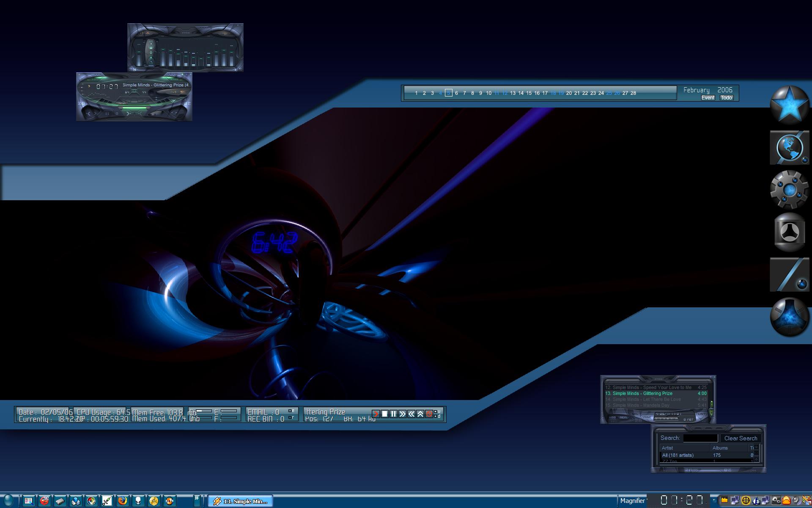Skip to next track with double-right arrows
Screen dimensions: 812x508
point(402,414)
